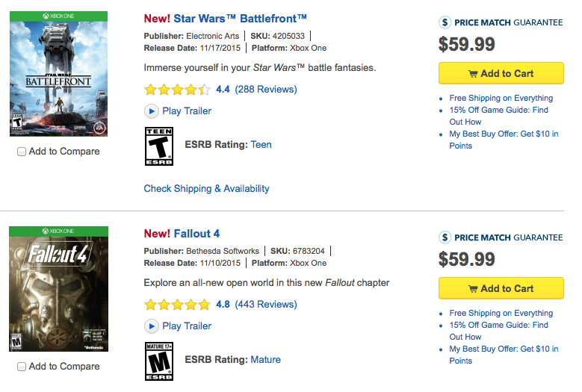Click the Play Trailer icon for Battlefront
The width and height of the screenshot is (582, 392).
point(151,111)
